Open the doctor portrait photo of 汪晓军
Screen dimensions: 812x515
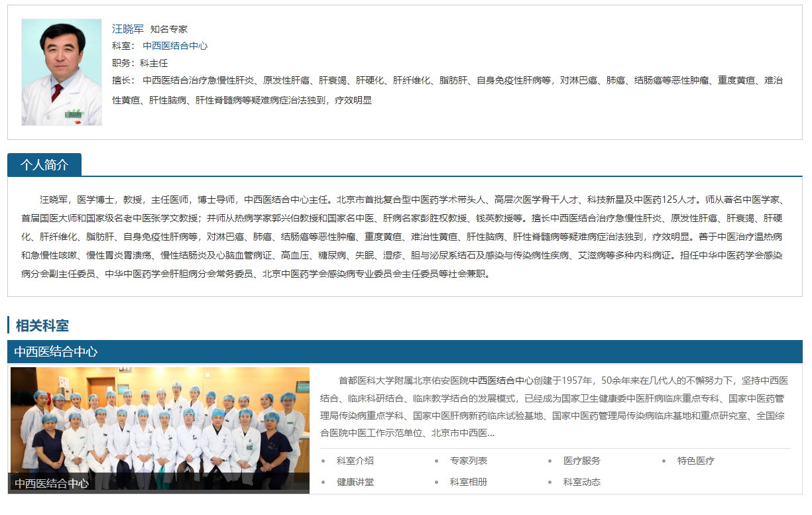pyautogui.click(x=62, y=72)
